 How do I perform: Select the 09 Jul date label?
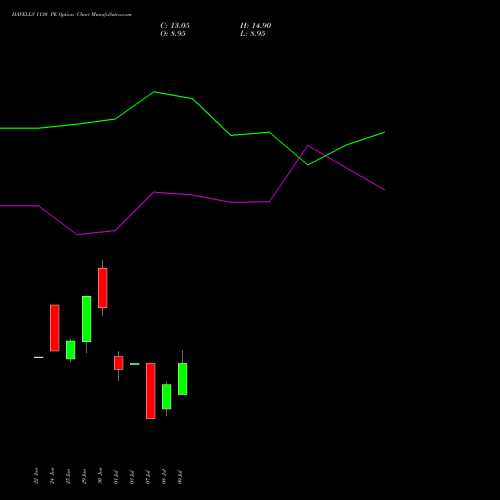coord(180,477)
